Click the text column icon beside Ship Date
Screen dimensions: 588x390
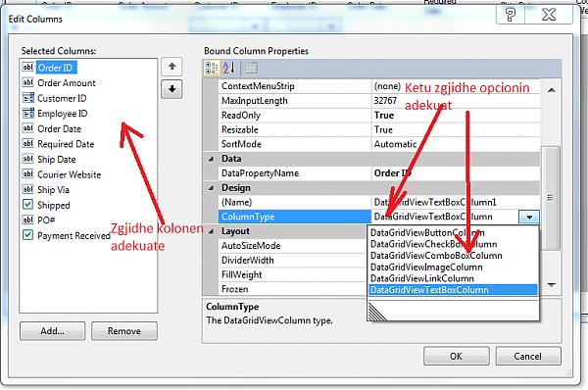pos(28,159)
